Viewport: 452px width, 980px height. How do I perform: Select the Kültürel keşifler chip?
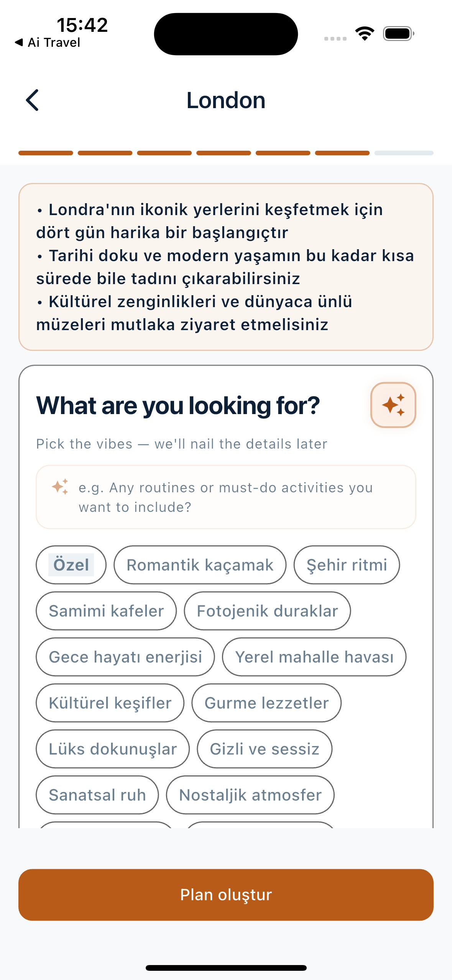[x=110, y=703]
